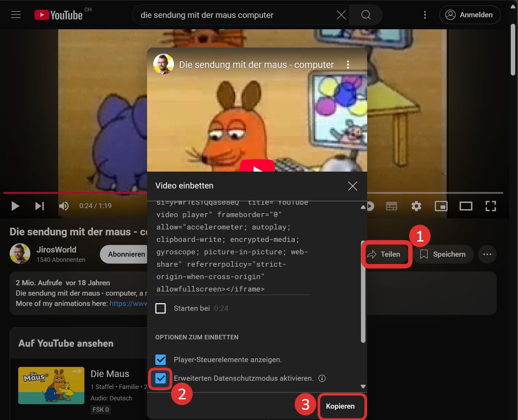Enter fullscreen mode
This screenshot has height=420, width=518.
491,206
